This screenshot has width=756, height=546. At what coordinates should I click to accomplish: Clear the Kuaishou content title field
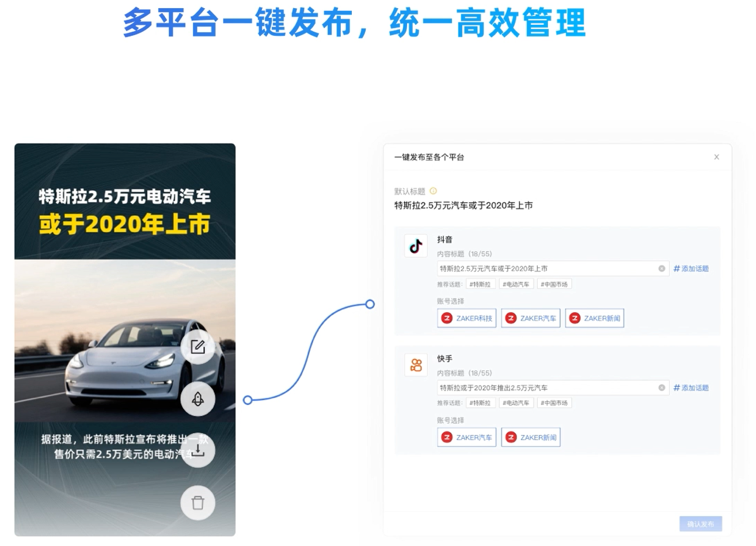662,388
